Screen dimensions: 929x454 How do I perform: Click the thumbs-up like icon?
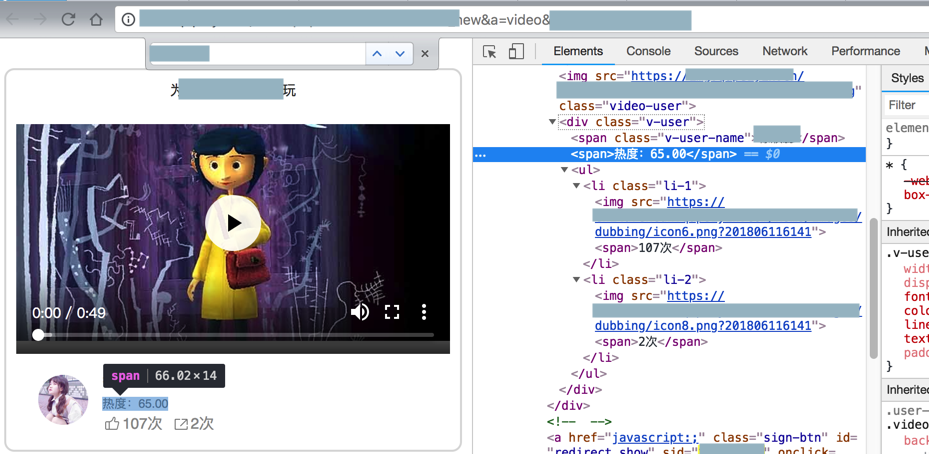click(111, 424)
